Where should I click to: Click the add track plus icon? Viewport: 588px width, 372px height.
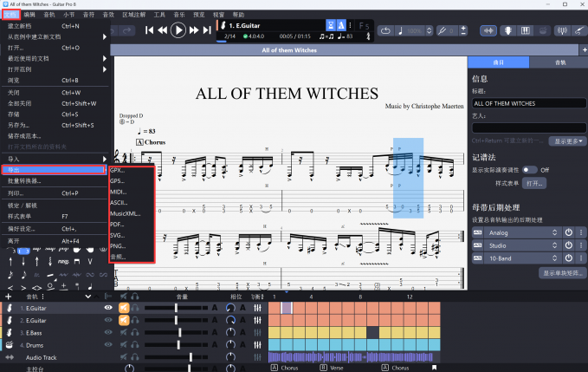(x=8, y=296)
